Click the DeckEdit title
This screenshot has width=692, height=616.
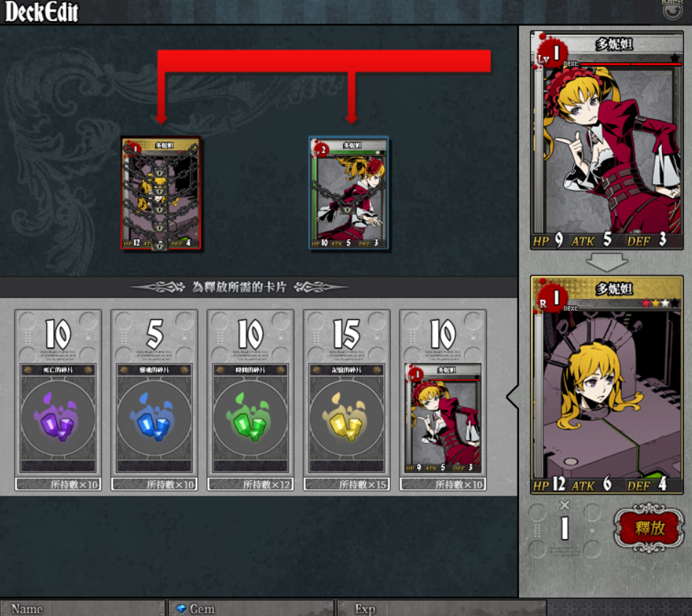[42, 12]
